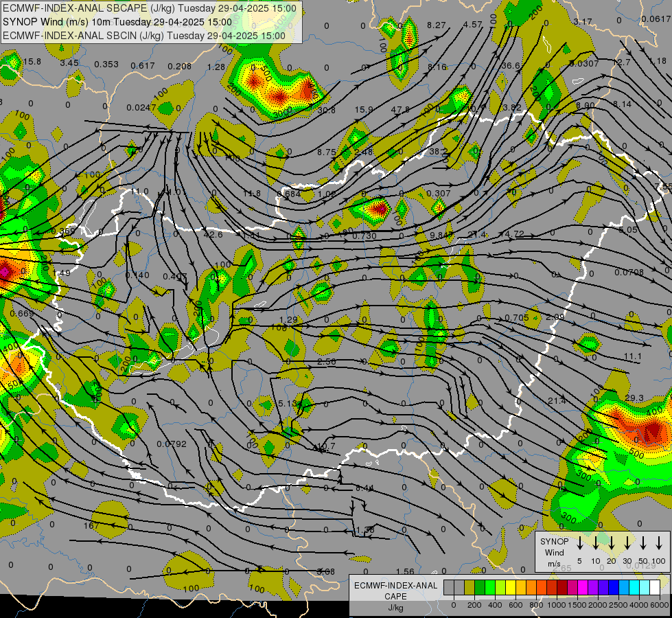Click the station value 0.208
672x618 pixels.
coord(180,66)
